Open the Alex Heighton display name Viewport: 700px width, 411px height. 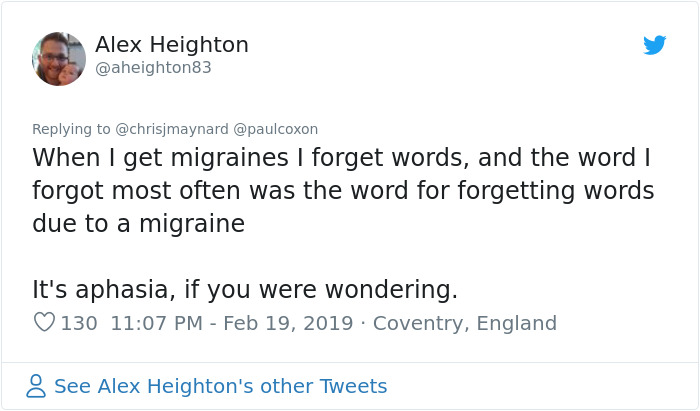coord(171,45)
